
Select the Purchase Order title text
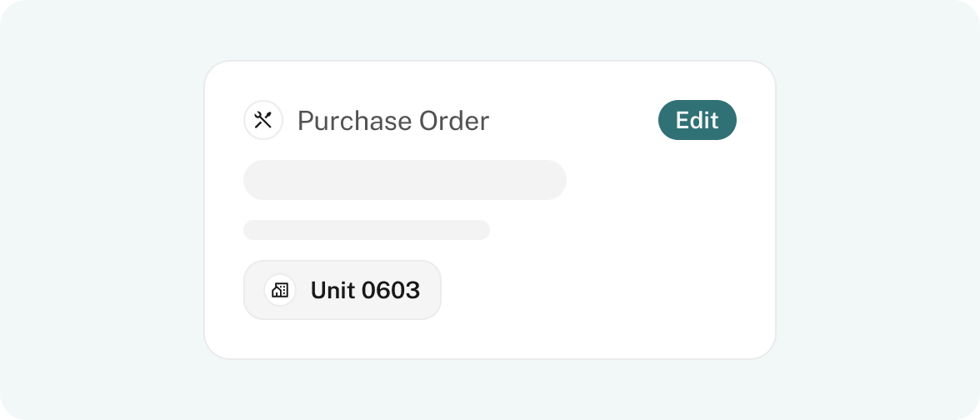393,121
